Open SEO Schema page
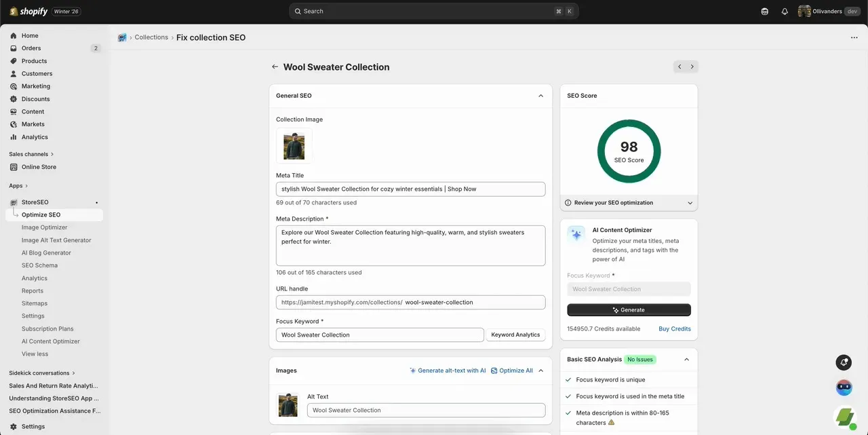 (39, 265)
